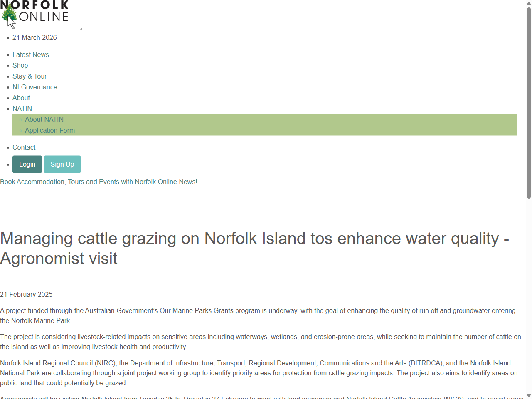
Task: Select About NATIN in the submenu
Action: tap(44, 119)
